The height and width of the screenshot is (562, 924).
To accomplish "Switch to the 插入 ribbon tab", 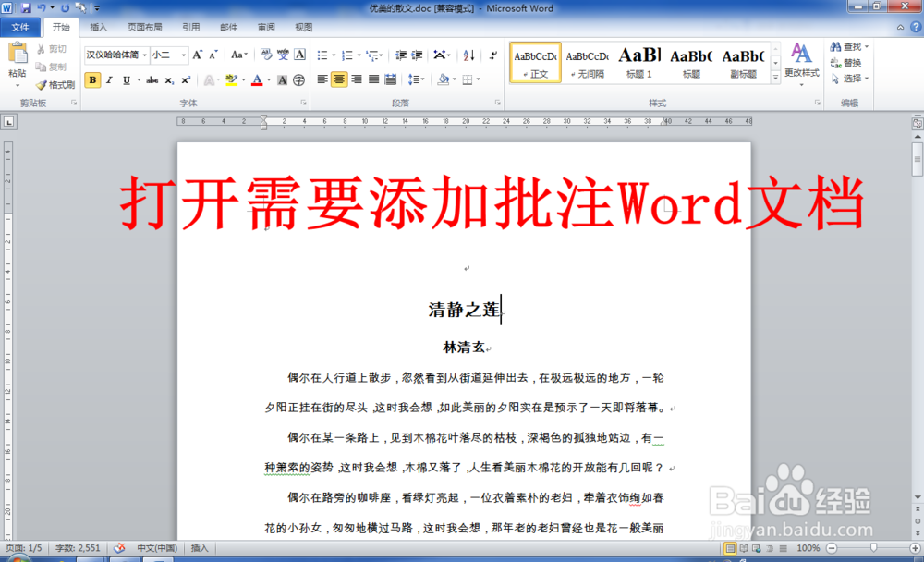I will click(x=98, y=27).
